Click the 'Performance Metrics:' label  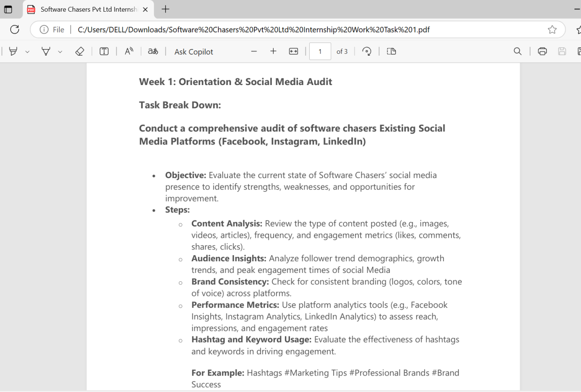tap(235, 305)
